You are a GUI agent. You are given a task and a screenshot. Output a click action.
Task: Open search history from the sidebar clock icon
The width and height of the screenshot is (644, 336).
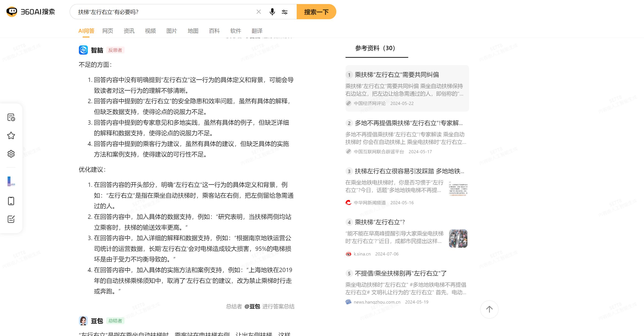click(11, 118)
